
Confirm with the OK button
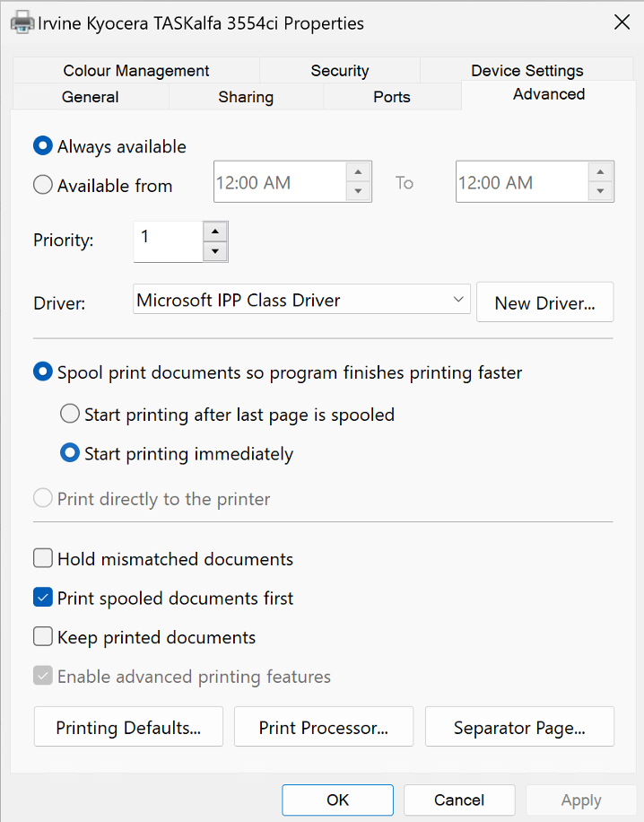pos(337,800)
